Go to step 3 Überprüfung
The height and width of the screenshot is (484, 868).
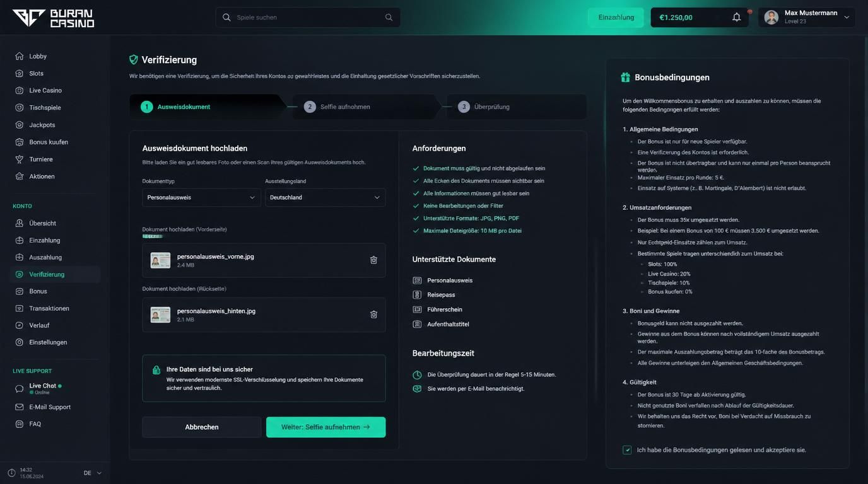tap(516, 107)
